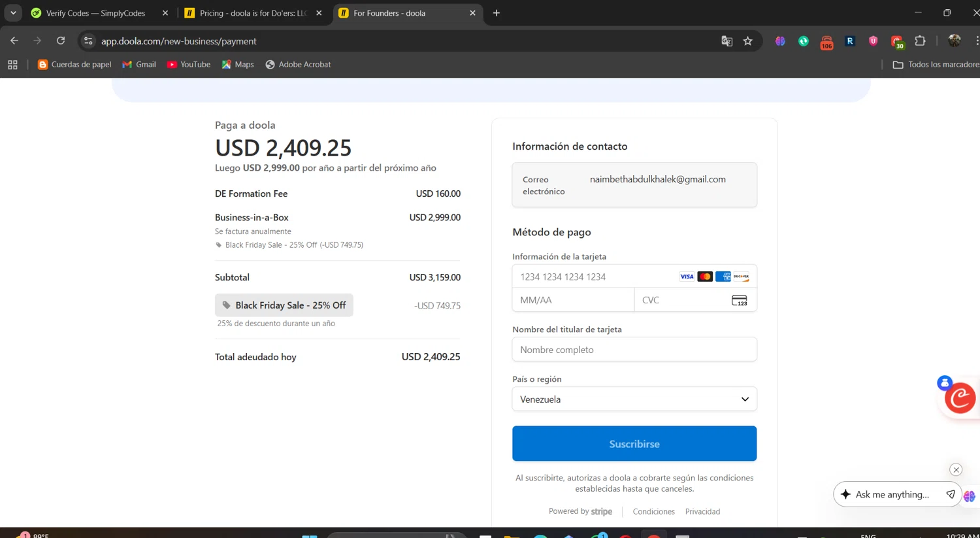
Task: Click the American Express logo
Action: tap(723, 277)
